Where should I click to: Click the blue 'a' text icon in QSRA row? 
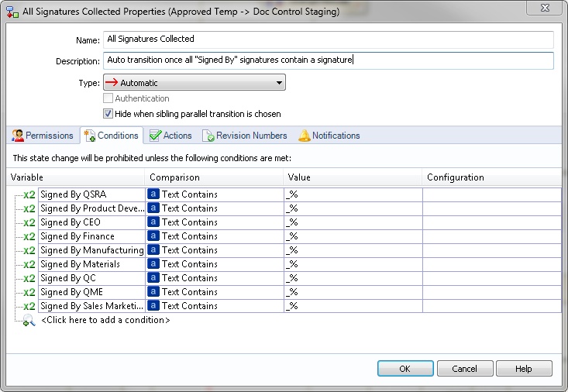pyautogui.click(x=153, y=194)
